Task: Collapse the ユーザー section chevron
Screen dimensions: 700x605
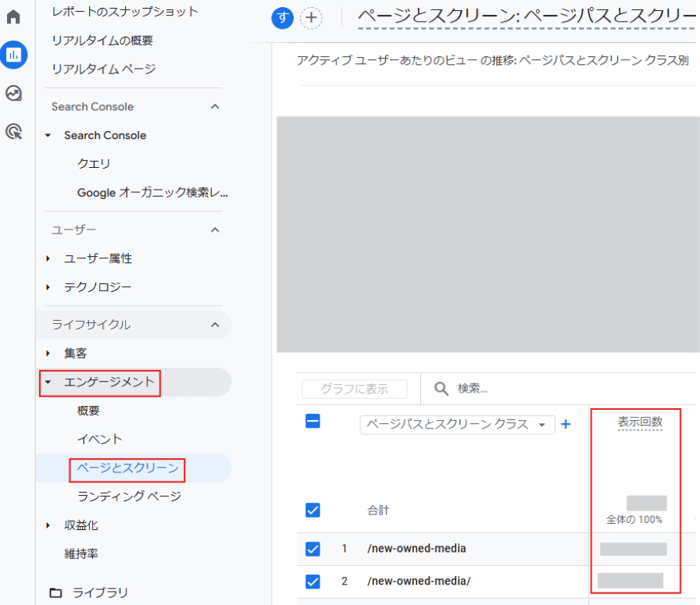Action: pyautogui.click(x=215, y=230)
